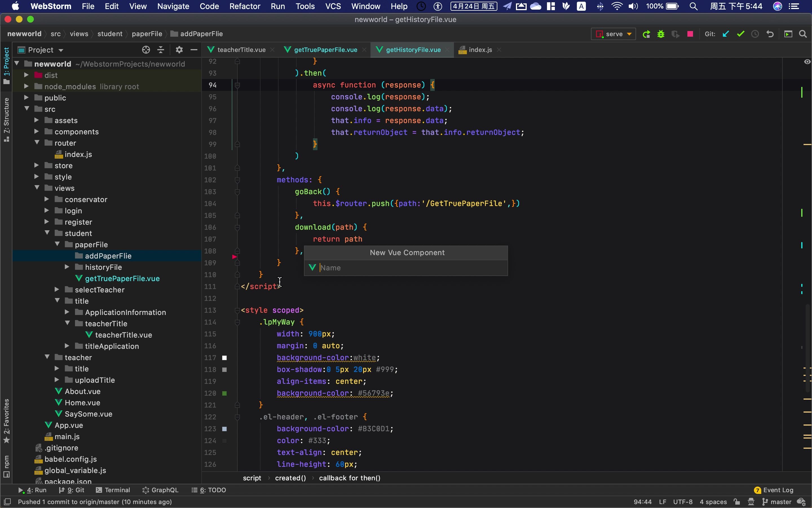This screenshot has width=812, height=508.
Task: Open the Refactor menu
Action: point(245,6)
